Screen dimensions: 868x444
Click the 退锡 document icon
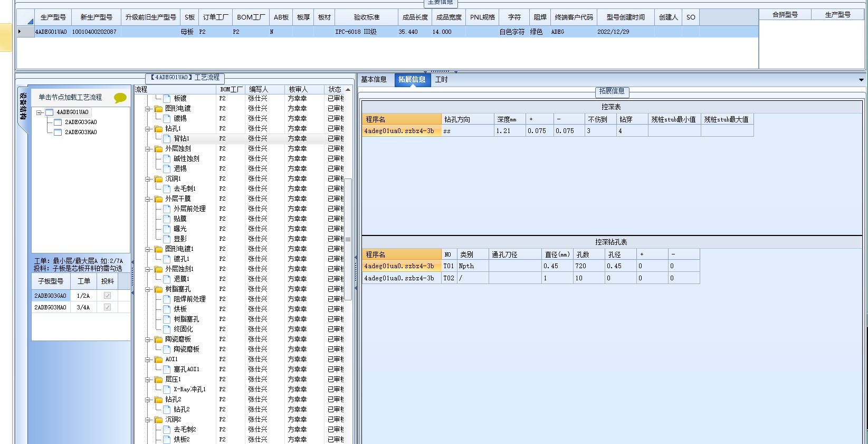coord(167,168)
